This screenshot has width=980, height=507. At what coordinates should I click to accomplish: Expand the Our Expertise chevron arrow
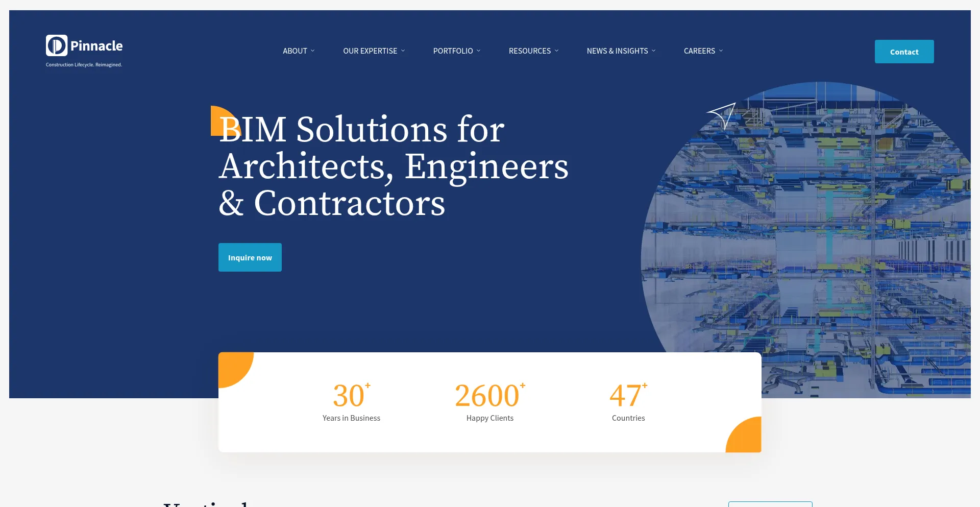[x=403, y=51]
